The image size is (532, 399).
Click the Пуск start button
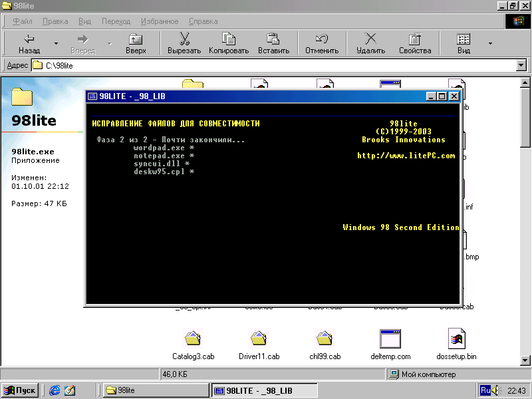tap(20, 390)
